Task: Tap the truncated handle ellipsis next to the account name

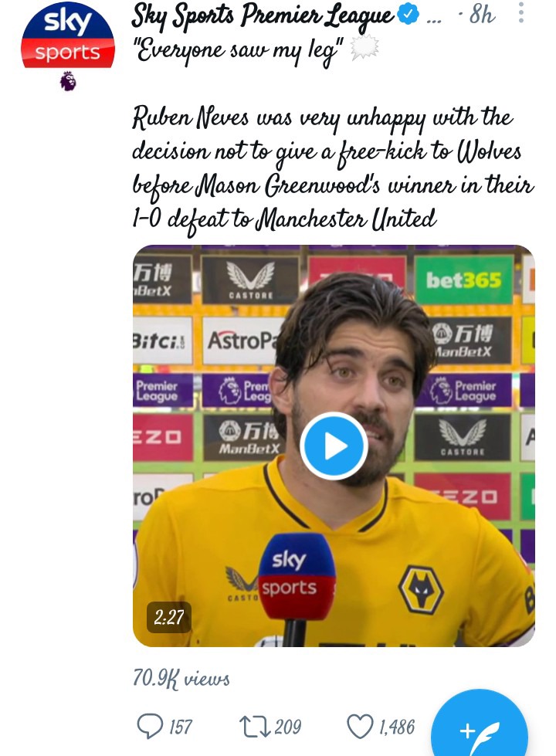Action: (x=434, y=21)
